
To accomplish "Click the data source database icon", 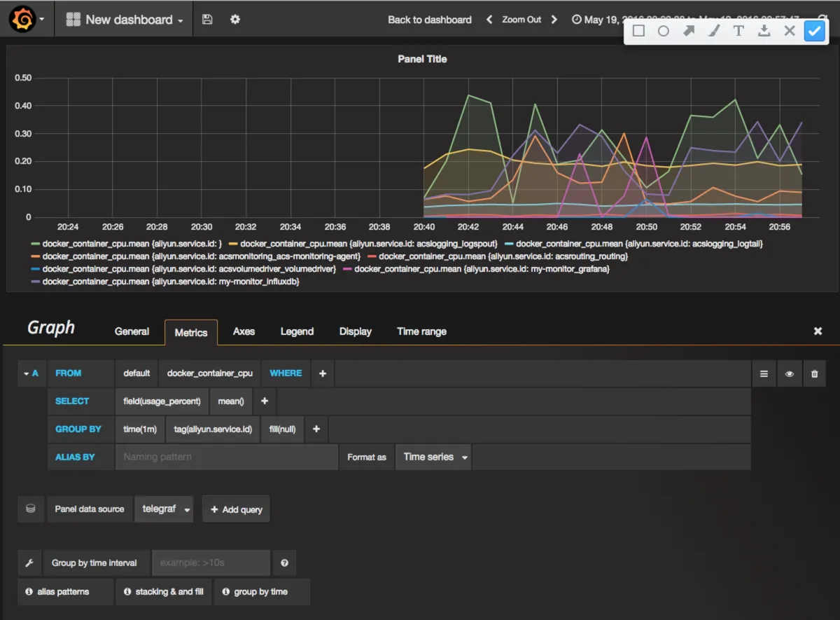I will click(31, 509).
